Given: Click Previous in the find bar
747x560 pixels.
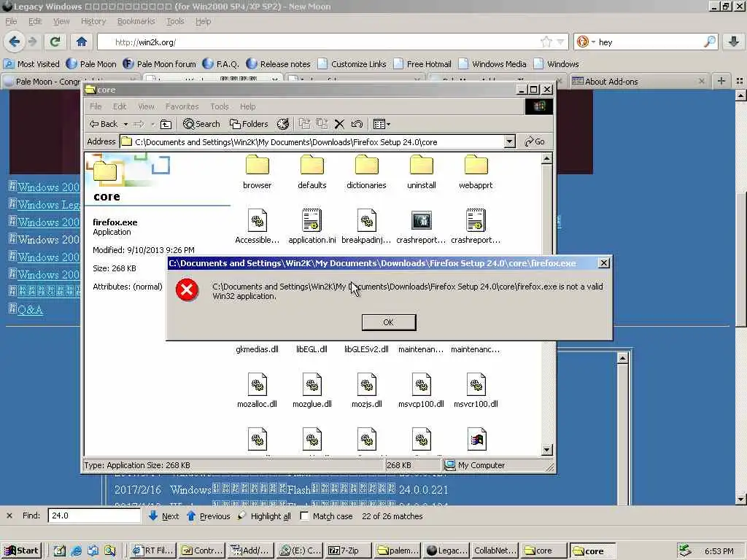Looking at the screenshot, I should point(209,516).
